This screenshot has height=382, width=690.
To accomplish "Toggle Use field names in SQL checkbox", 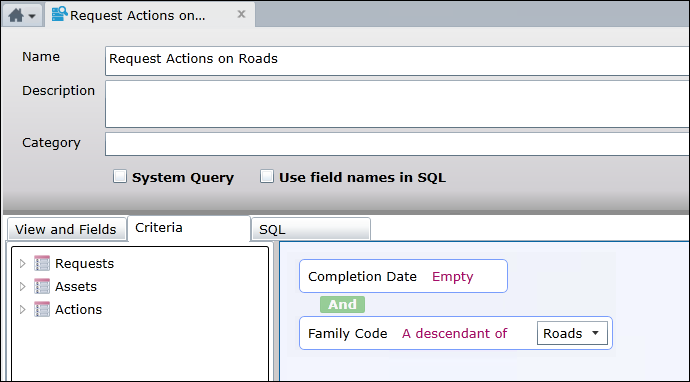I will (267, 176).
